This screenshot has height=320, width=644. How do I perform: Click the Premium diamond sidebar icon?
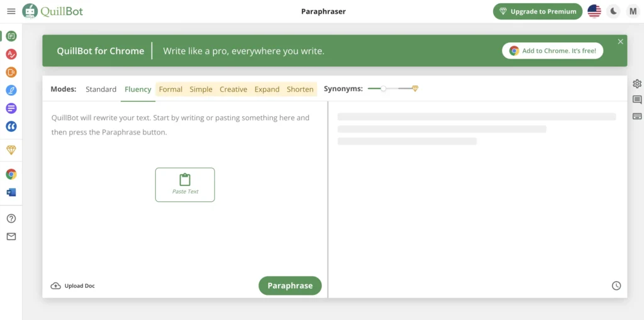point(11,150)
